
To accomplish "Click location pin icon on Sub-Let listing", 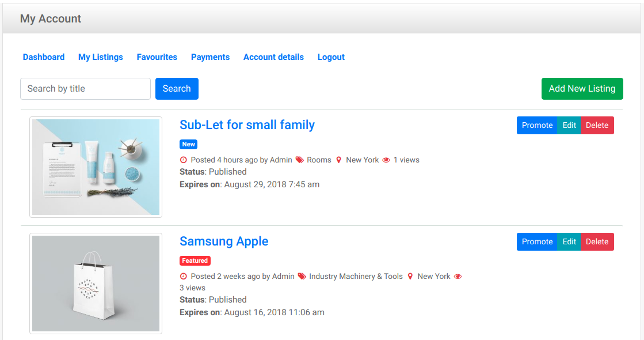I will (339, 160).
